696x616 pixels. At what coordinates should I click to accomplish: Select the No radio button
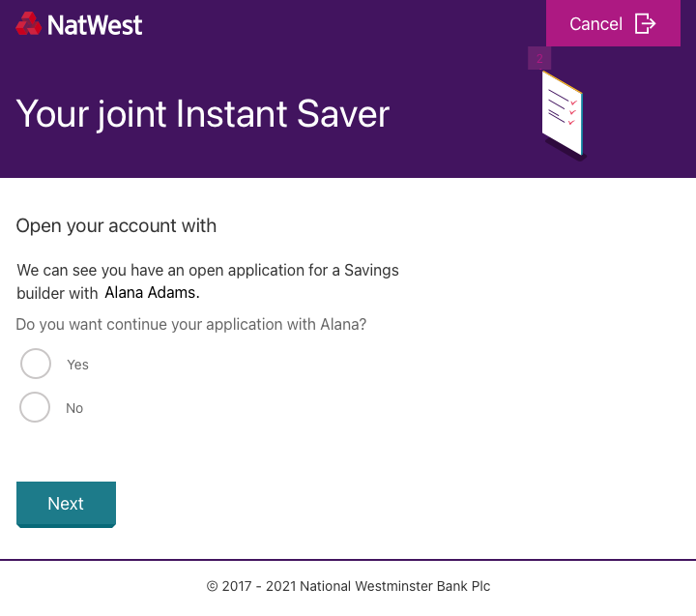[35, 407]
